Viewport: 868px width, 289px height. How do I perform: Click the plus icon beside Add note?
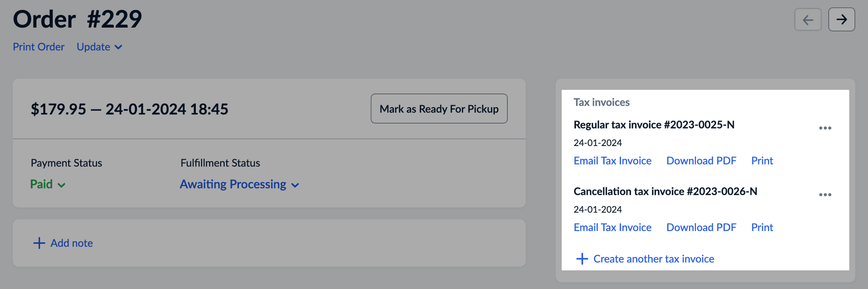click(x=39, y=243)
